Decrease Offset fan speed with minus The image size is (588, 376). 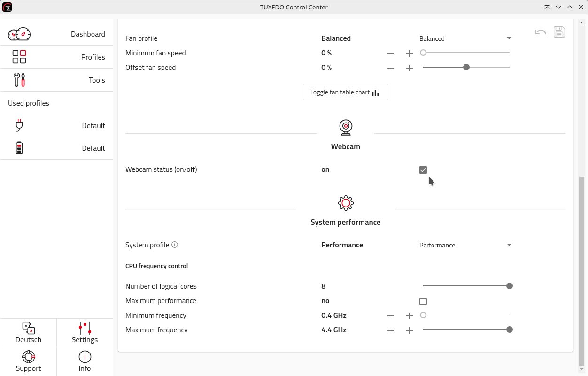tap(391, 68)
